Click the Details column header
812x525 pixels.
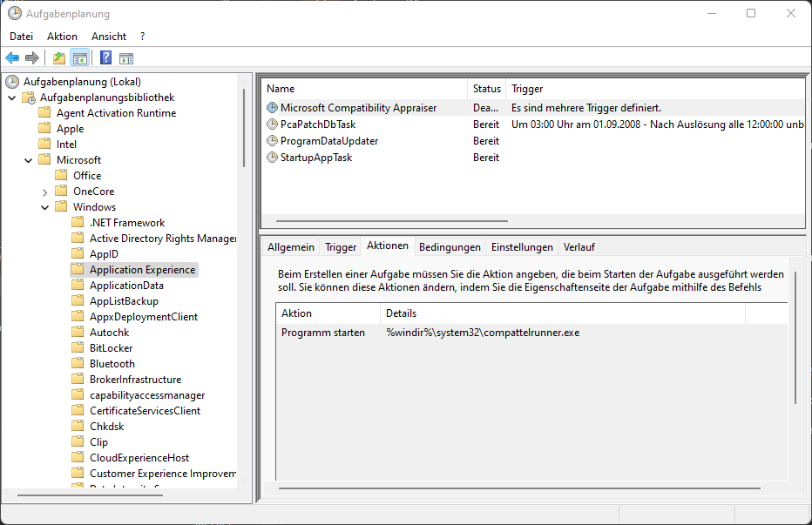tap(563, 313)
